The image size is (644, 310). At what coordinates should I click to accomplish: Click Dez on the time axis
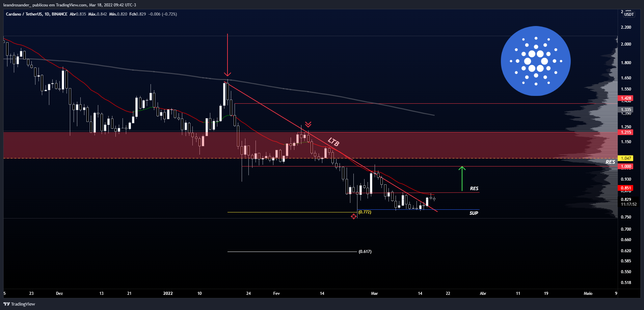click(59, 293)
